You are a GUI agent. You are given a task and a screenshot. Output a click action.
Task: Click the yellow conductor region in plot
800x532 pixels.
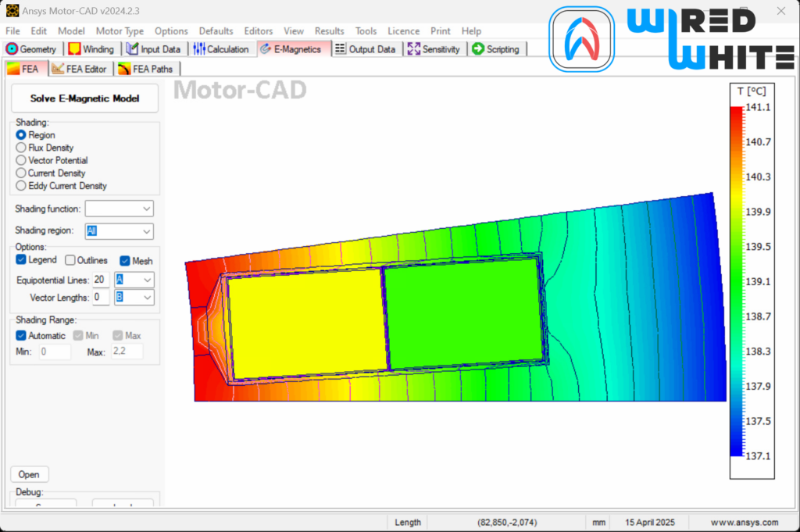[x=306, y=323]
